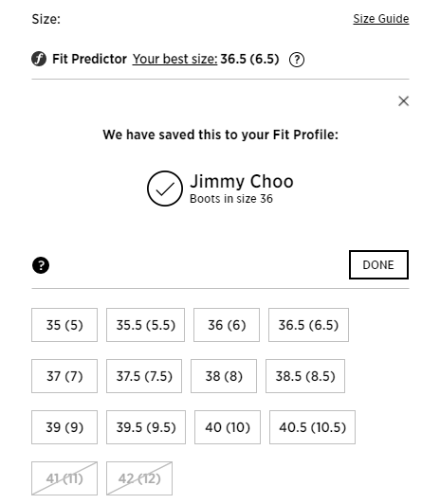This screenshot has width=440, height=504.
Task: Select size 40.5 (10.5)
Action: 312,427
